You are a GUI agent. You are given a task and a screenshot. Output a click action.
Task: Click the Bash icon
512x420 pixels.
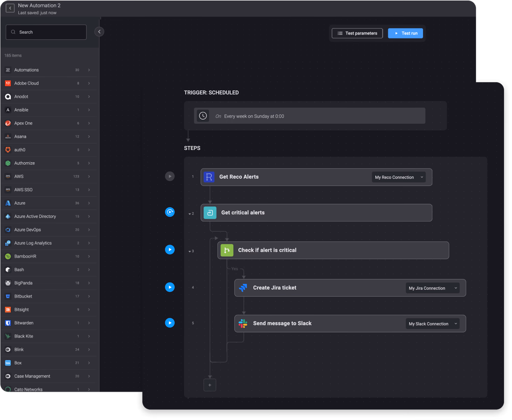click(x=8, y=270)
